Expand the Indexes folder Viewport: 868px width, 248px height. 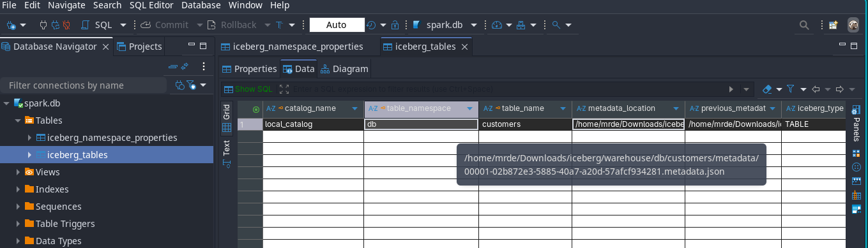pyautogui.click(x=18, y=189)
